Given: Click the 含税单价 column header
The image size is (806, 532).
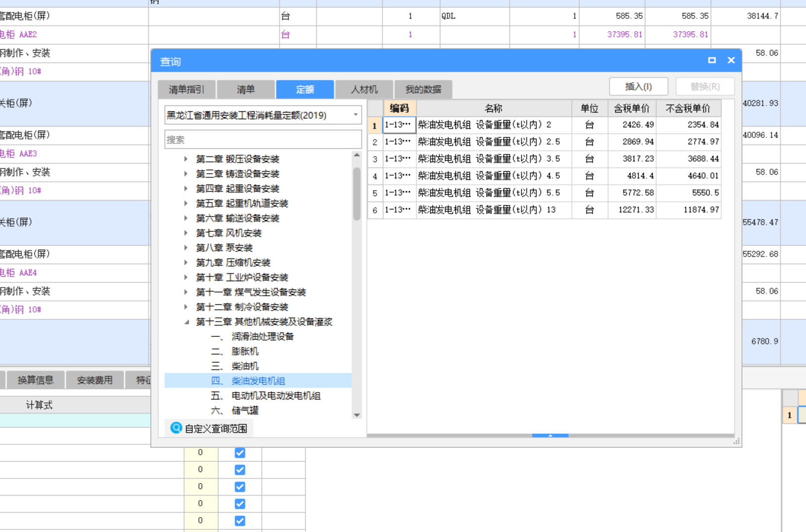Looking at the screenshot, I should [x=632, y=108].
